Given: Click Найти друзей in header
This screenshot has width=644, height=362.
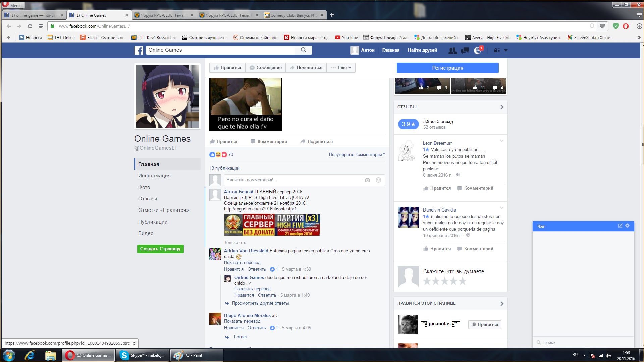Looking at the screenshot, I should coord(422,50).
